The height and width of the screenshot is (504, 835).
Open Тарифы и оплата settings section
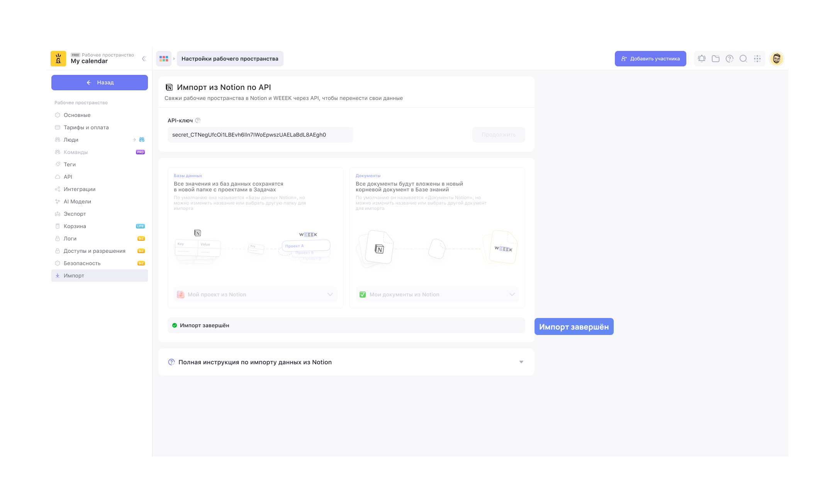coord(86,127)
